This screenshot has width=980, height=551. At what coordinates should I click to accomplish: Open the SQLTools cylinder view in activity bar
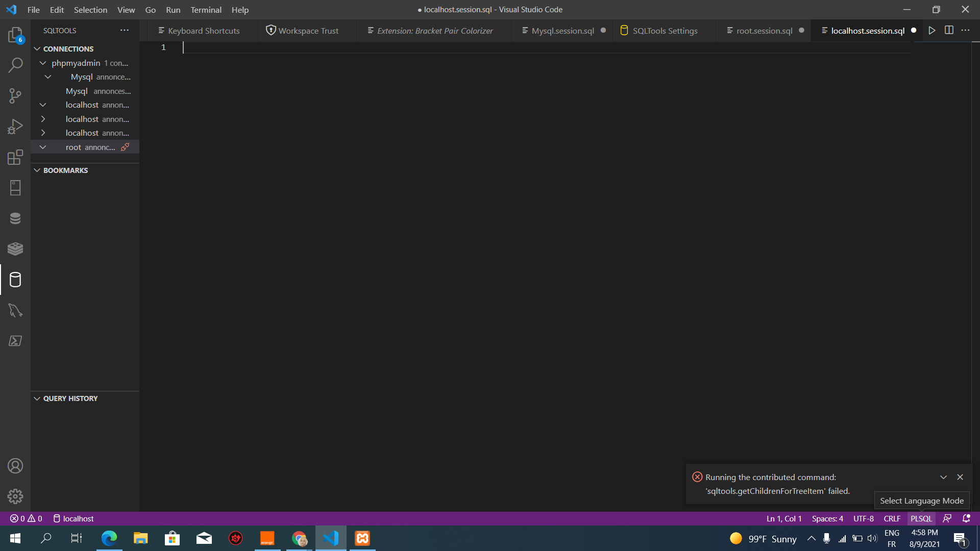[x=15, y=280]
